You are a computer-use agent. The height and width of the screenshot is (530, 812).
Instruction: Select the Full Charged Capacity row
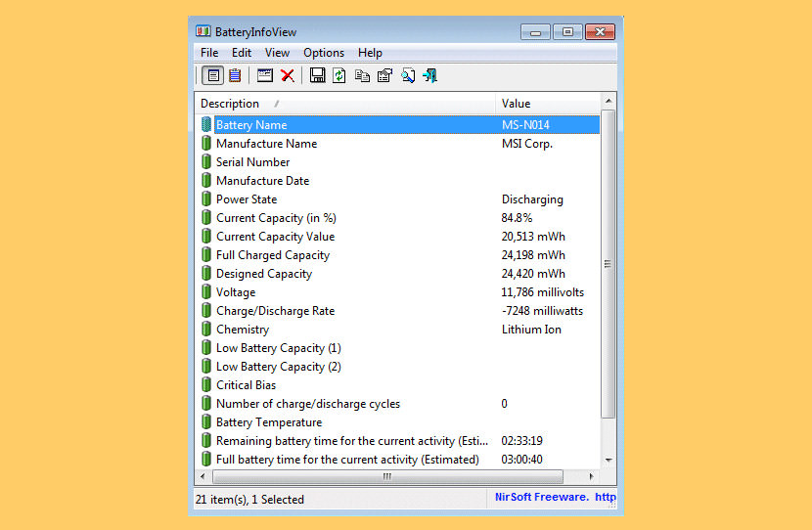click(x=398, y=255)
